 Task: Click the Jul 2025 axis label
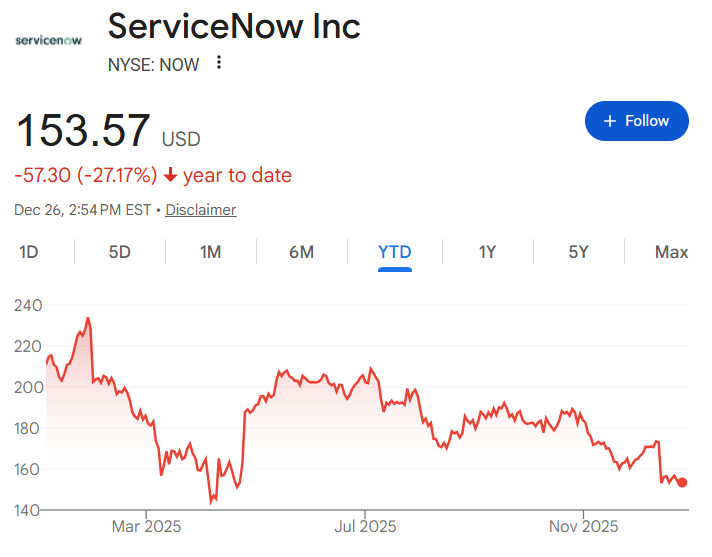point(364,526)
